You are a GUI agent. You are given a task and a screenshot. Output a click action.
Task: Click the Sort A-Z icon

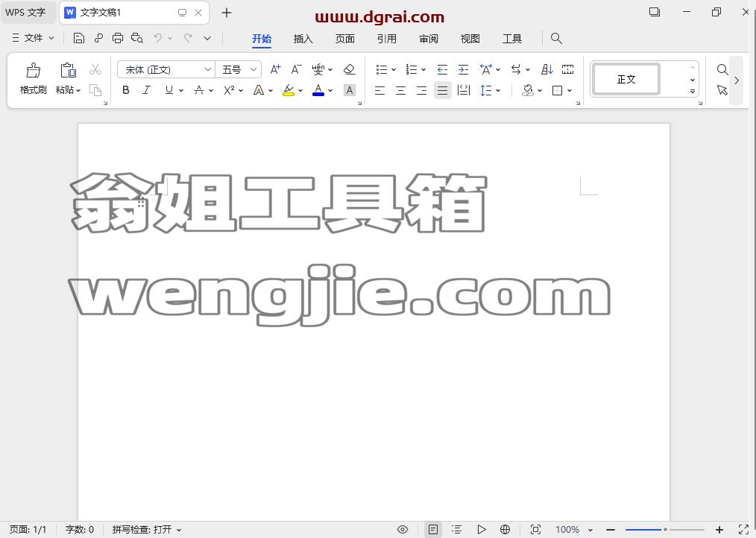(546, 69)
